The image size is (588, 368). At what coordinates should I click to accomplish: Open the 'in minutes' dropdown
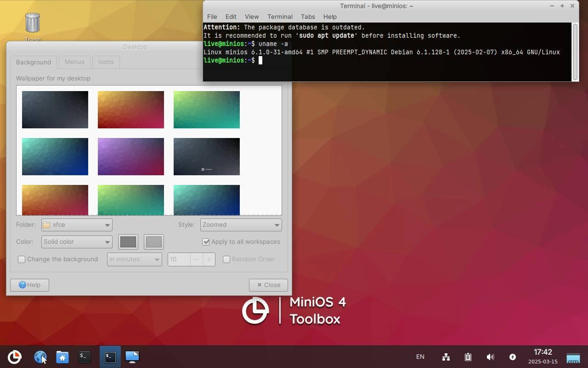tap(135, 259)
